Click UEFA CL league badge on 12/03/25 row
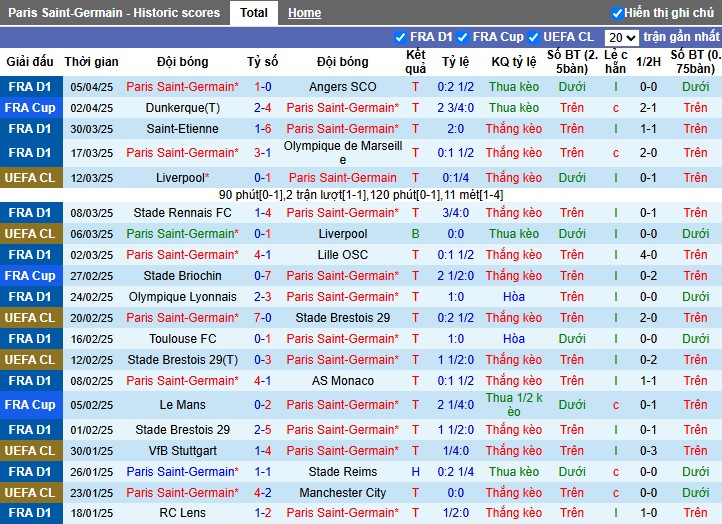The width and height of the screenshot is (722, 524). 31,178
